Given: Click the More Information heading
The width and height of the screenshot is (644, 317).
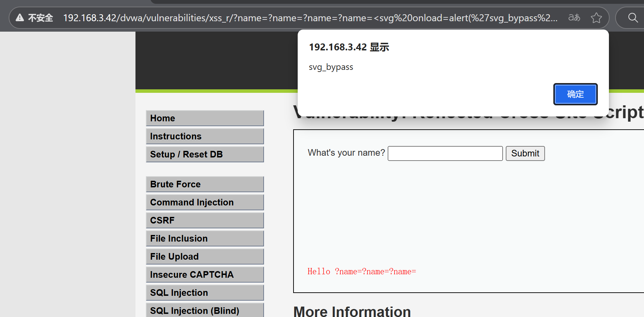Looking at the screenshot, I should click(352, 311).
